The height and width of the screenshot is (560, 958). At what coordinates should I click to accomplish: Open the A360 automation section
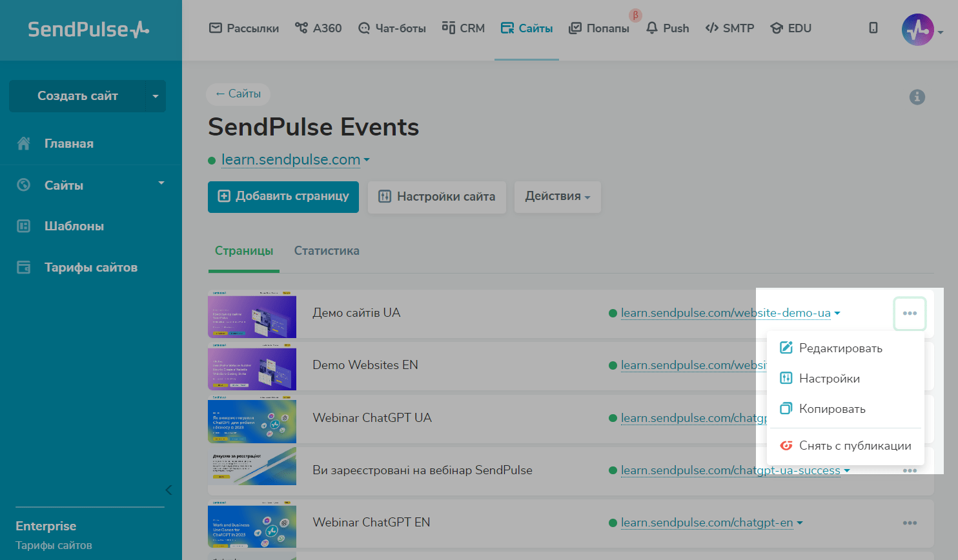coord(318,28)
